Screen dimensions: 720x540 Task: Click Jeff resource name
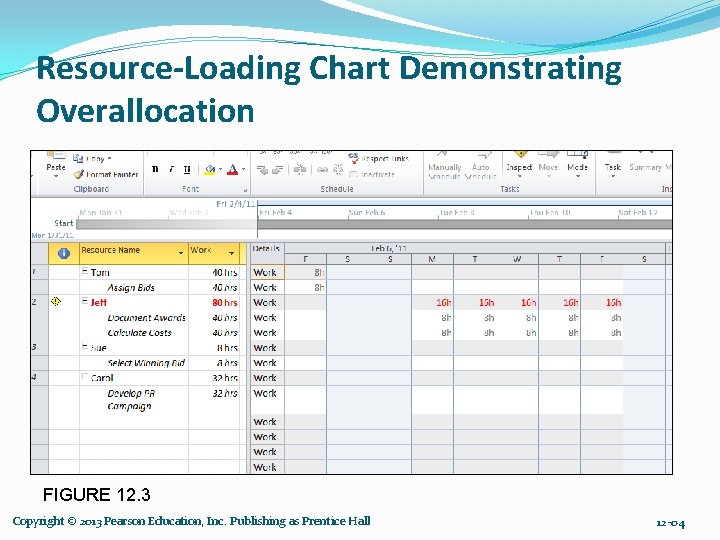(99, 302)
